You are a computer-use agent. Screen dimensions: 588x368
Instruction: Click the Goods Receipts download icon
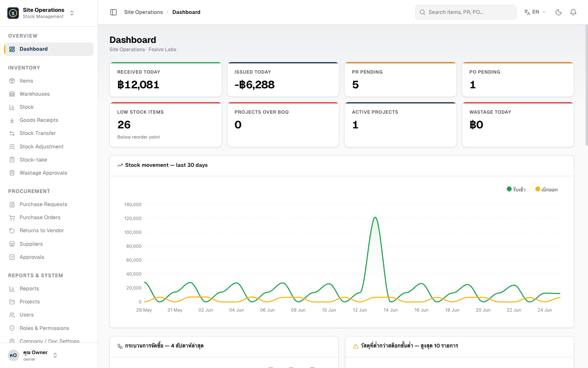(x=12, y=120)
